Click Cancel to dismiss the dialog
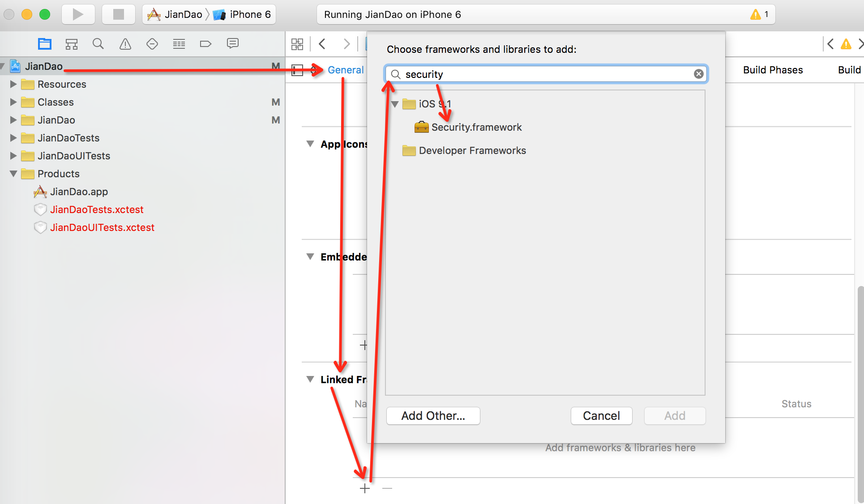The height and width of the screenshot is (504, 864). pyautogui.click(x=600, y=415)
